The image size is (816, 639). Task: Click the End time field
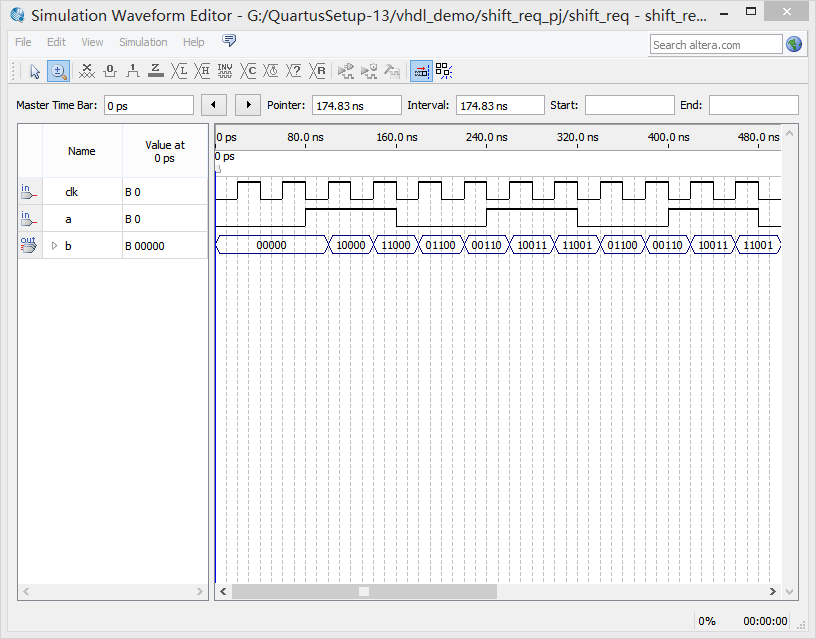pyautogui.click(x=754, y=106)
